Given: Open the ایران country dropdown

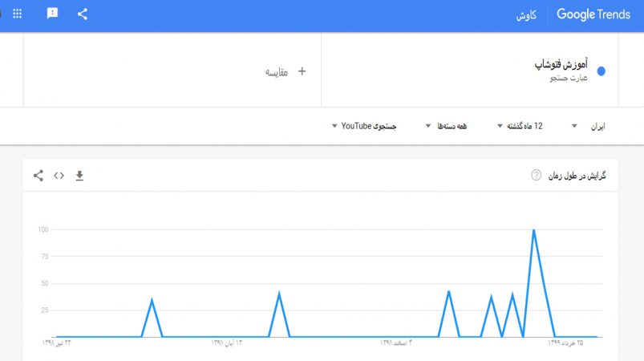Looking at the screenshot, I should (588, 127).
